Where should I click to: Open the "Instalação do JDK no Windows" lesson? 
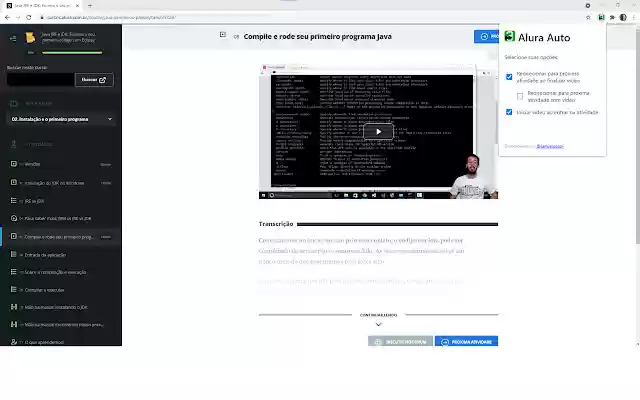tap(60, 183)
